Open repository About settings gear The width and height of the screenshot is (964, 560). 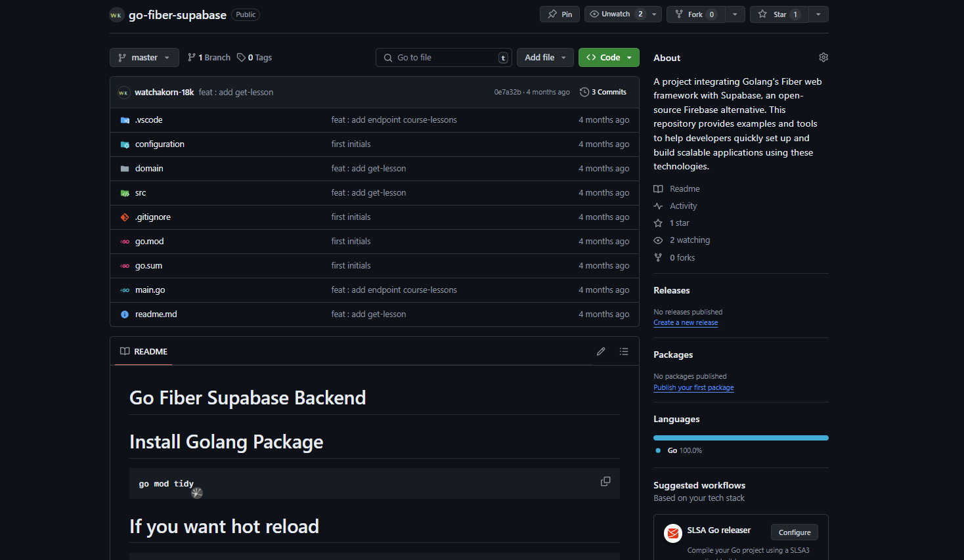[x=823, y=58]
